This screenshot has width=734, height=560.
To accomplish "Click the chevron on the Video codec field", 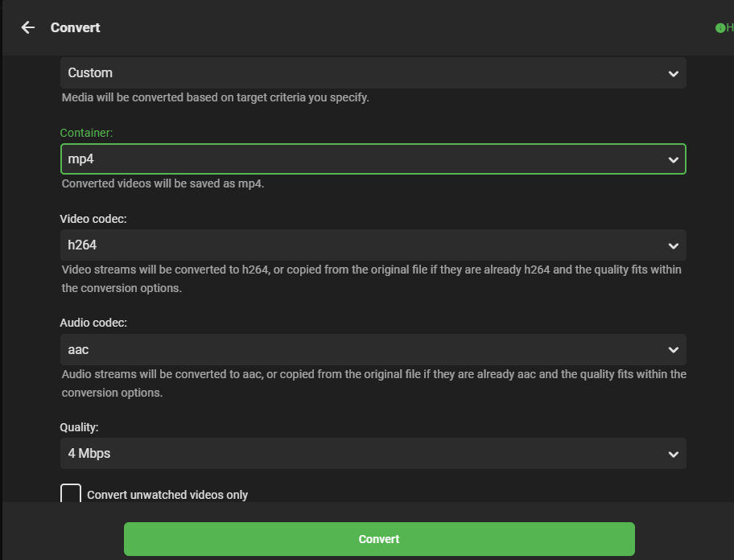I will click(x=674, y=245).
